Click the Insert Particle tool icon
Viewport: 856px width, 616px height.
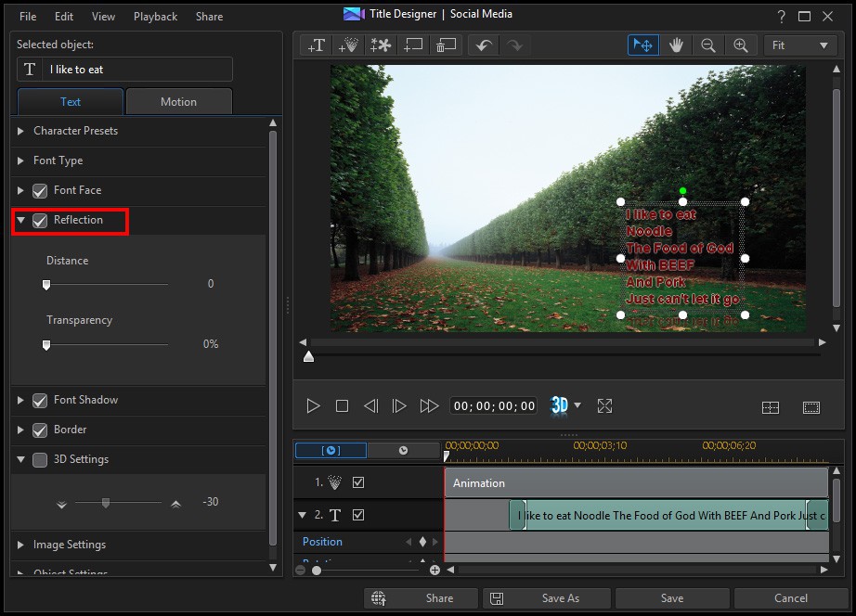click(348, 45)
